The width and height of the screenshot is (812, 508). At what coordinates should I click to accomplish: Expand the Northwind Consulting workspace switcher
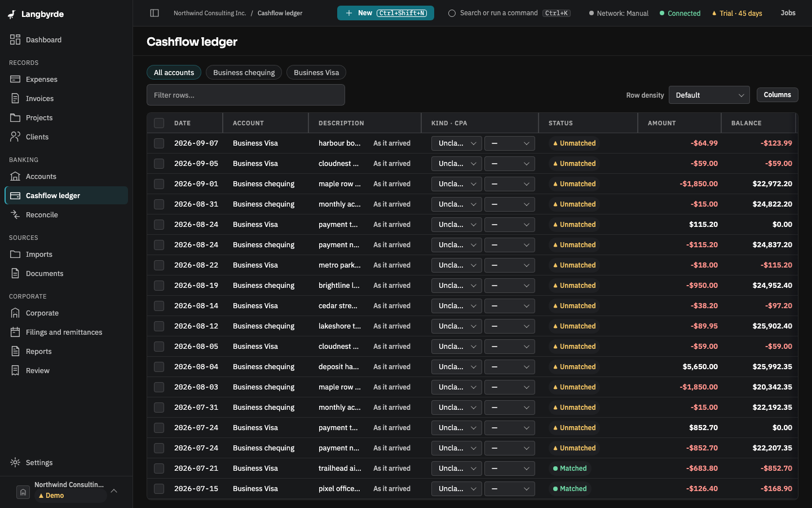[67, 491]
